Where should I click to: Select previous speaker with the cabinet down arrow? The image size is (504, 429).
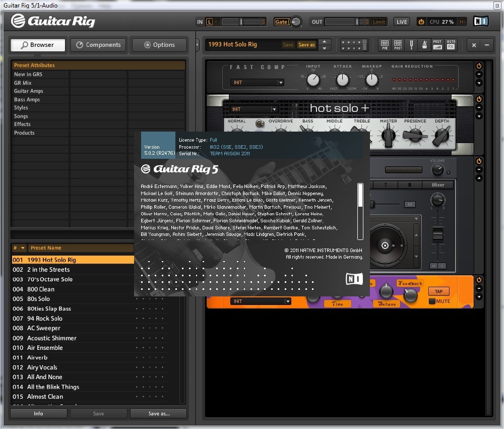[416, 256]
